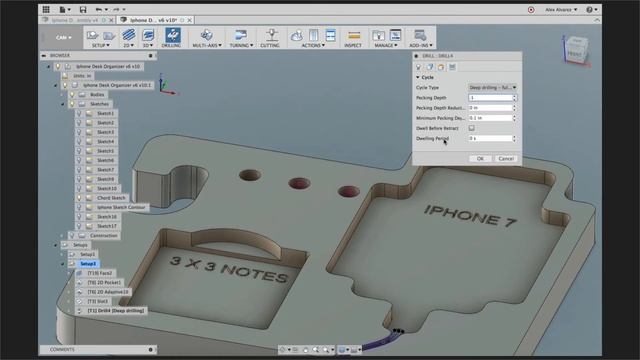This screenshot has height=360, width=640.
Task: Open the MULTI-AXIS menu
Action: coord(207,45)
